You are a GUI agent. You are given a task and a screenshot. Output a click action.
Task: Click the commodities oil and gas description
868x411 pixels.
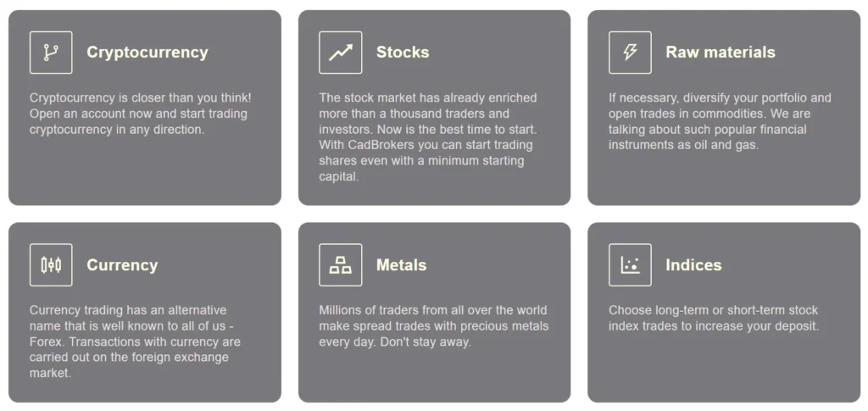pos(720,121)
